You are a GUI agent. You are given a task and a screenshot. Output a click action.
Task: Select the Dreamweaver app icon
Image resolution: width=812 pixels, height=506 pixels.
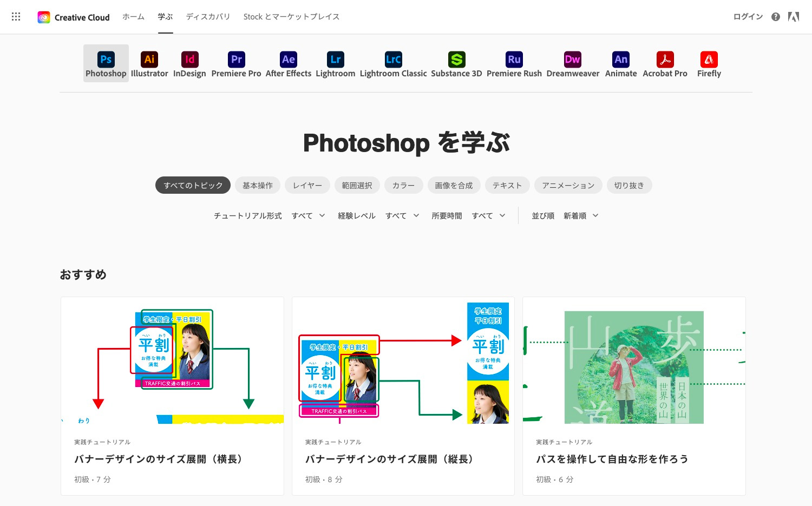573,60
